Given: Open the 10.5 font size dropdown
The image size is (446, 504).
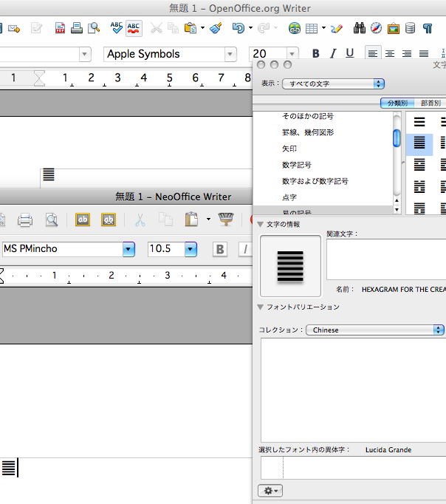Looking at the screenshot, I should point(191,249).
